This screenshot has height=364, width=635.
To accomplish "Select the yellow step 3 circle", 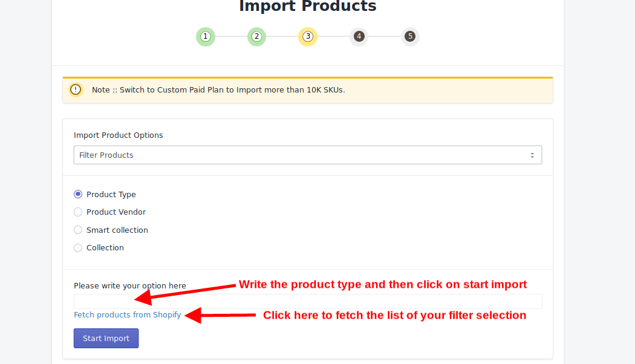I will pyautogui.click(x=308, y=36).
